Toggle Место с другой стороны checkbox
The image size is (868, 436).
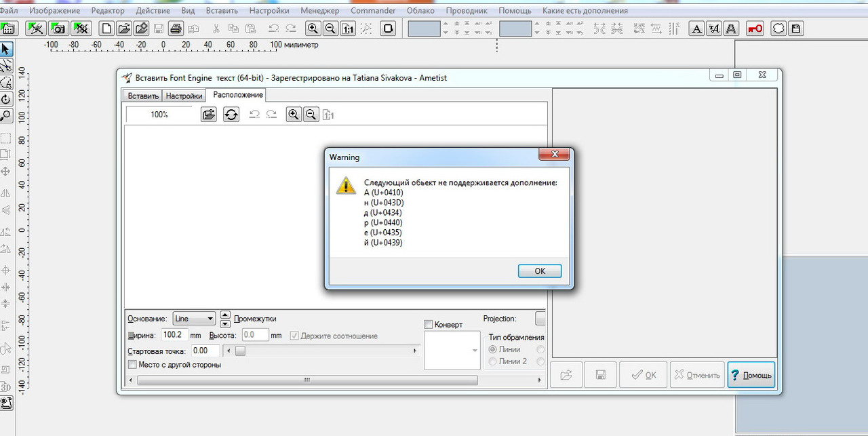(x=132, y=365)
